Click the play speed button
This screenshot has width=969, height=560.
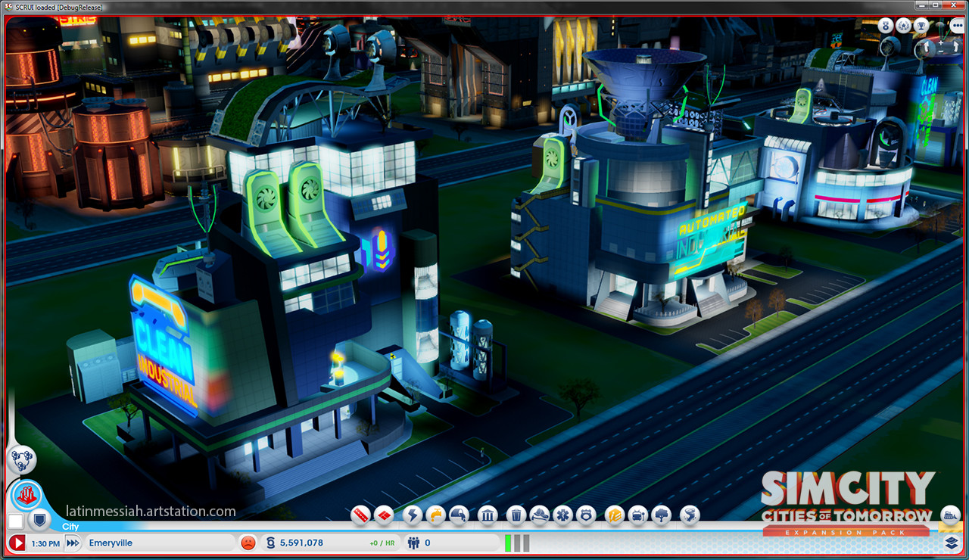tap(17, 543)
